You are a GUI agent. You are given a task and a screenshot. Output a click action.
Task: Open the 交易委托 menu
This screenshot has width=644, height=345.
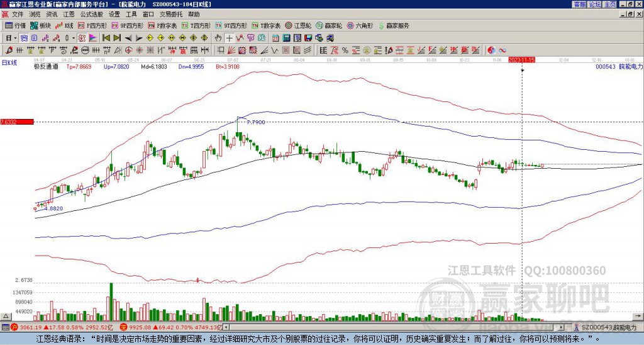pyautogui.click(x=171, y=14)
